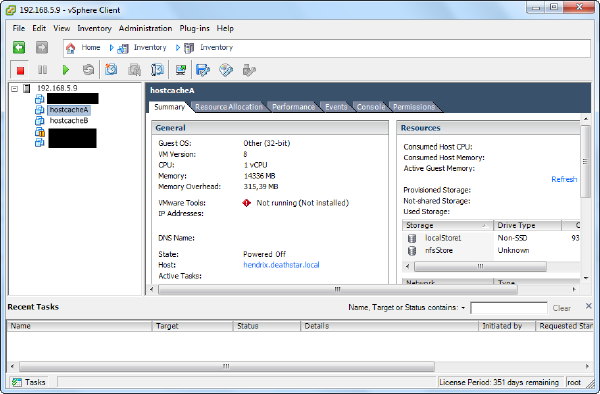Click the Home breadcrumb link

tap(91, 47)
